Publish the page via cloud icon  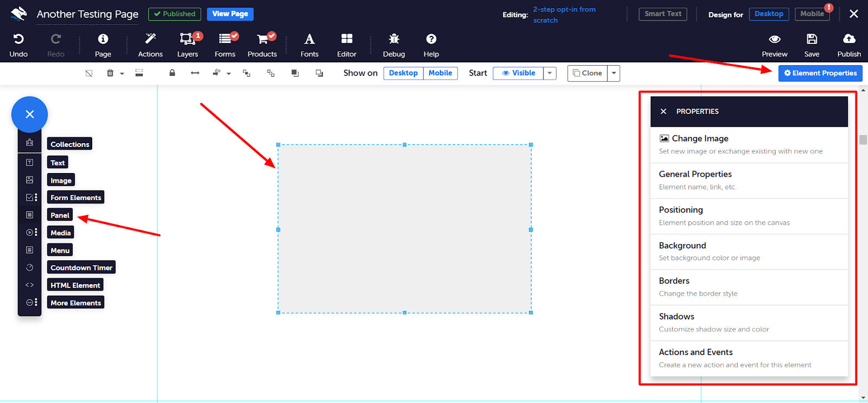coord(849,39)
